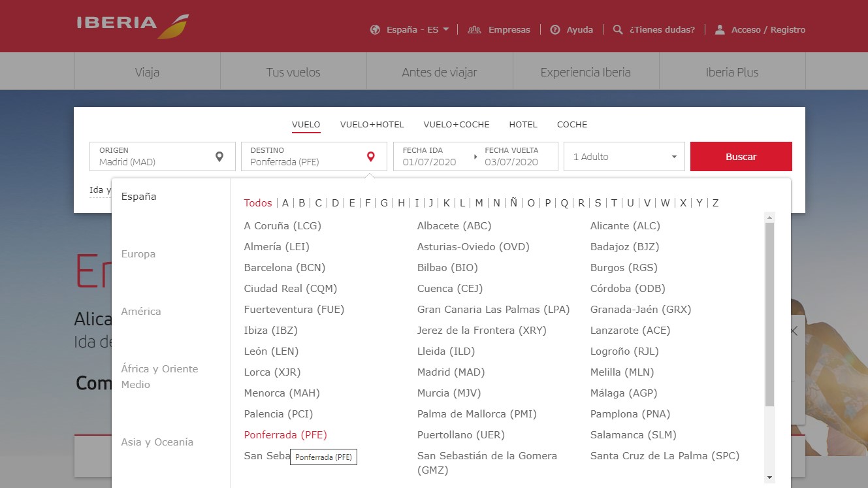Click the globe icon beside España - ES
868x488 pixels.
click(x=375, y=29)
